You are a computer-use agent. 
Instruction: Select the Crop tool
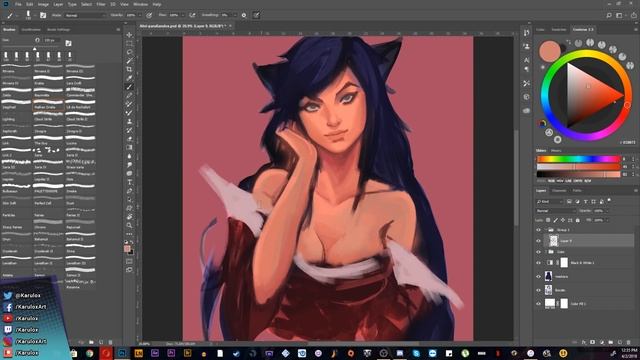[x=129, y=69]
